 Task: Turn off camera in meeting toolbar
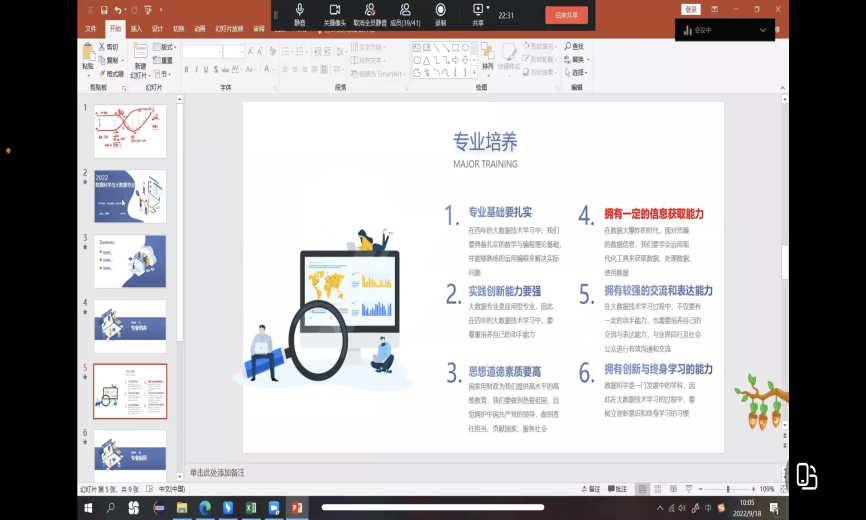[x=335, y=13]
